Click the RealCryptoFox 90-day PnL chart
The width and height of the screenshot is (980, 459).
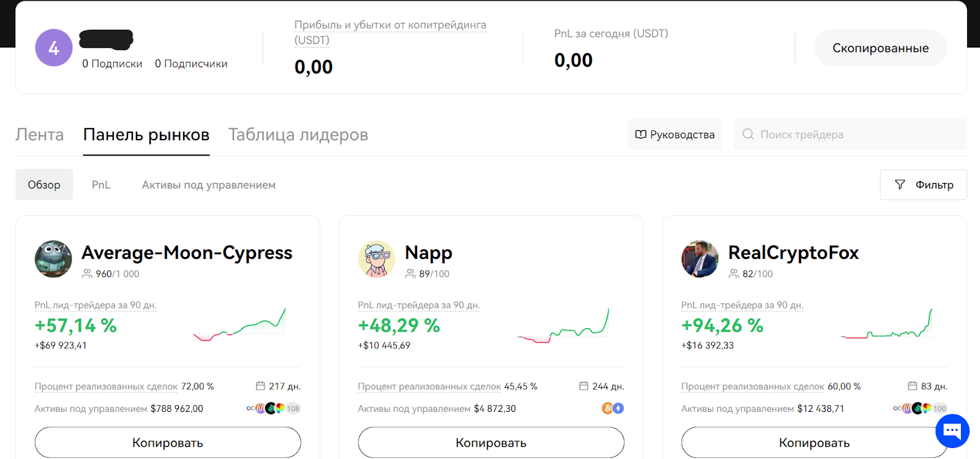tap(886, 324)
